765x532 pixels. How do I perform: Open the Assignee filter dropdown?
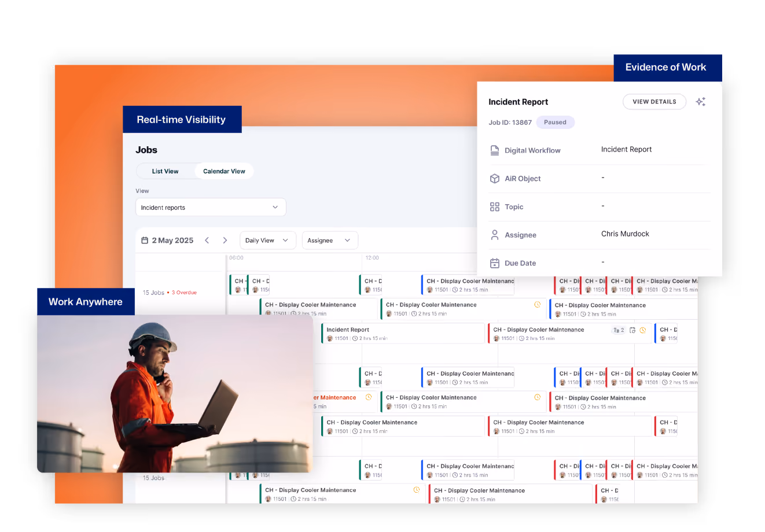pos(330,241)
